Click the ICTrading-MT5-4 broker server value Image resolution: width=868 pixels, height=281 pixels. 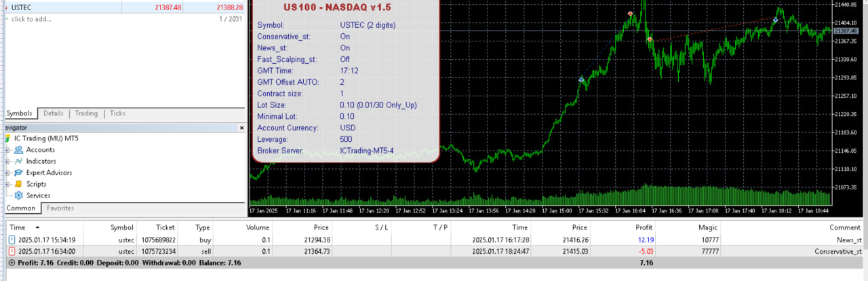click(x=367, y=151)
